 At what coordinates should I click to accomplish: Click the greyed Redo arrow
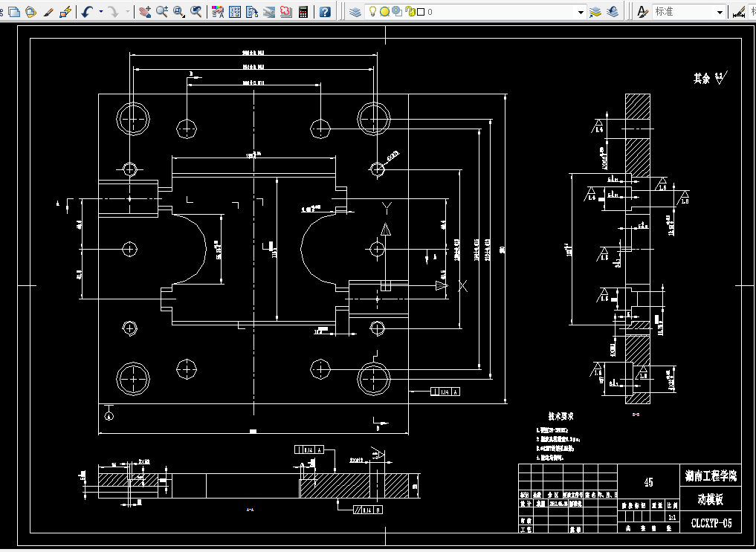point(113,12)
